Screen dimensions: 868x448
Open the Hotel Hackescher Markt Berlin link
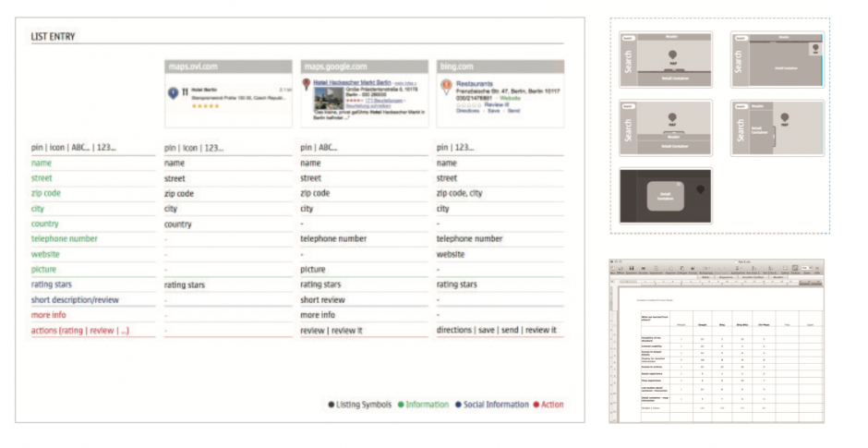[352, 82]
